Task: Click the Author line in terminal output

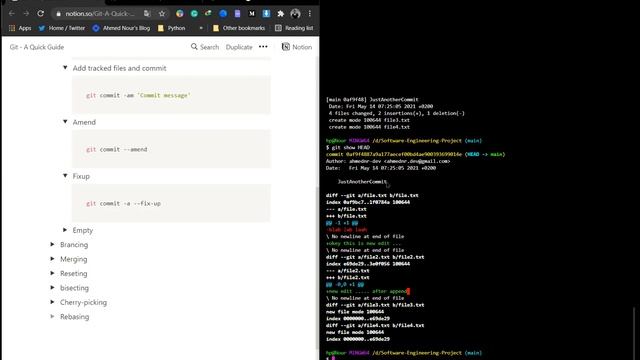Action: 388,161
